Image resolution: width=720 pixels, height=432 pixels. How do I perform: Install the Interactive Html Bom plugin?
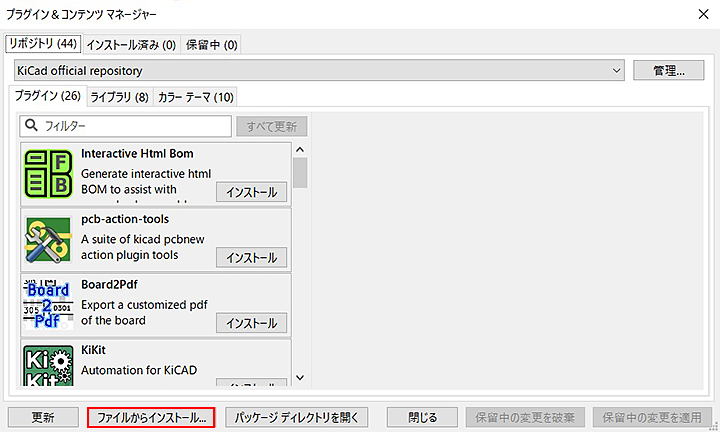click(252, 192)
